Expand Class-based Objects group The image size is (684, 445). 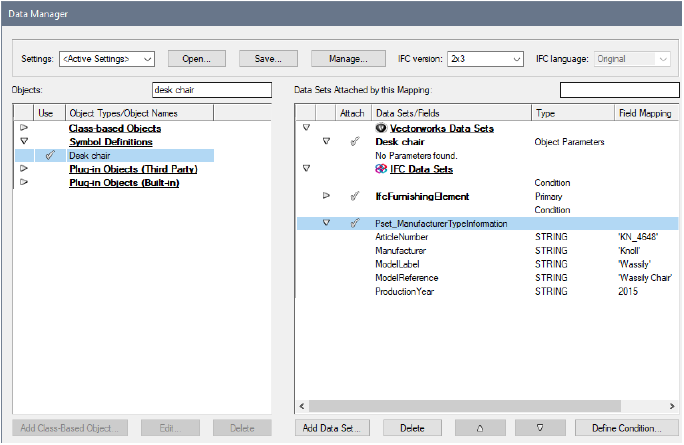24,128
